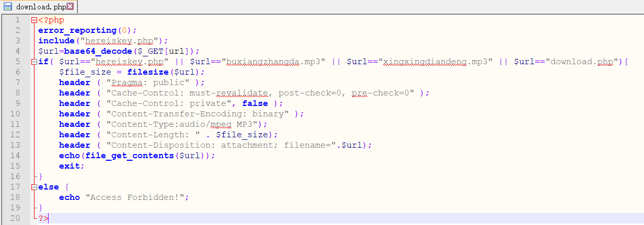Image resolution: width=644 pixels, height=225 pixels.
Task: Click the "download.php" string on line 5
Action: (x=582, y=62)
